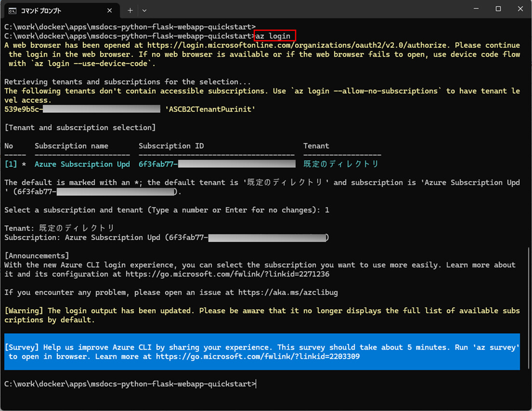Click the [Tenant and subscription selection] heading
The width and height of the screenshot is (532, 411).
point(80,127)
